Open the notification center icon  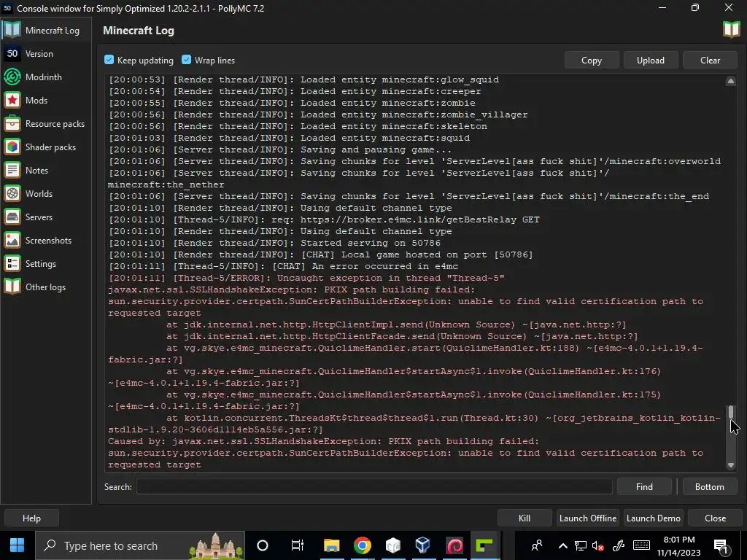click(721, 546)
